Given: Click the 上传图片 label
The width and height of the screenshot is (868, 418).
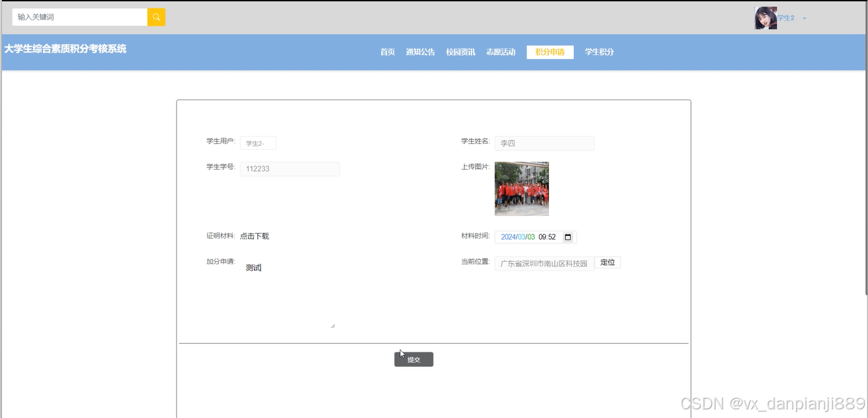Looking at the screenshot, I should (x=475, y=167).
